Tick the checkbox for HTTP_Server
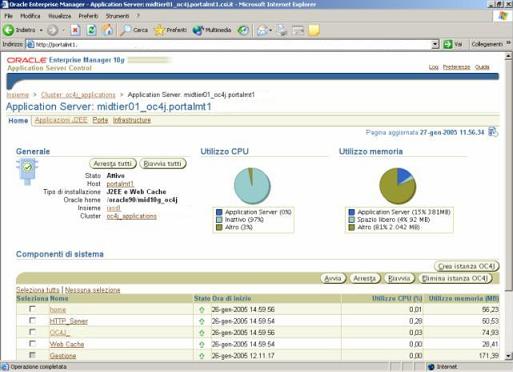 click(32, 320)
